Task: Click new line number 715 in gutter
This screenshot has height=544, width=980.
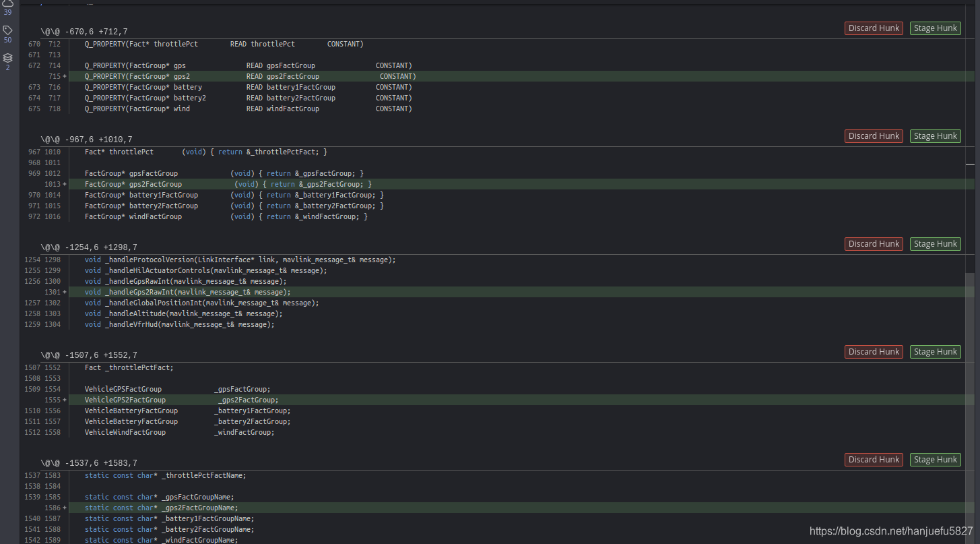Action: pos(55,76)
